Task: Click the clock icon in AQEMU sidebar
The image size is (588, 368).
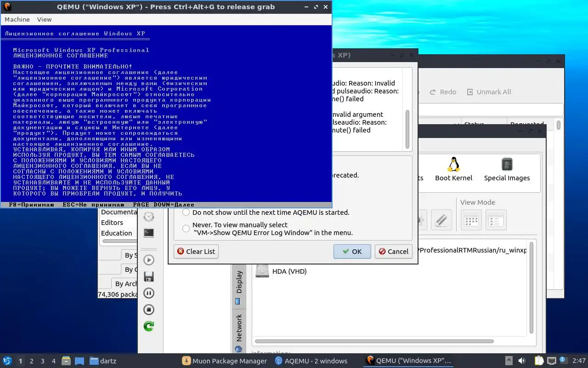Action: point(149,217)
